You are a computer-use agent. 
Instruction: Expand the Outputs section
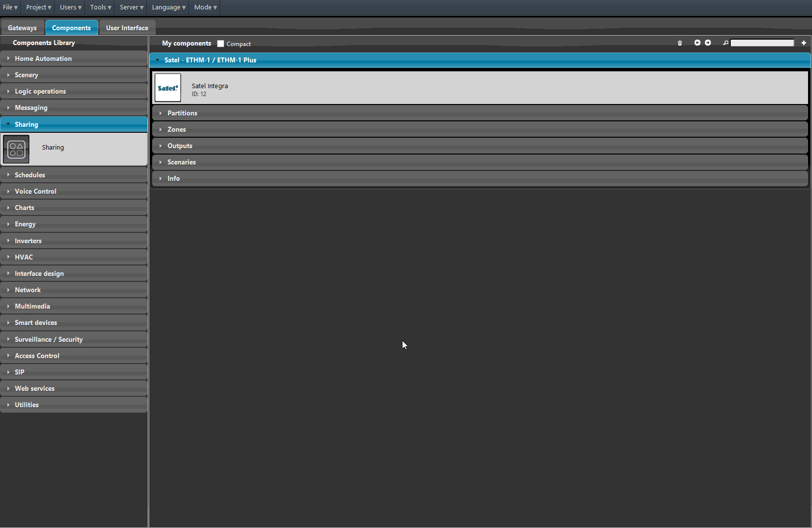[480, 146]
